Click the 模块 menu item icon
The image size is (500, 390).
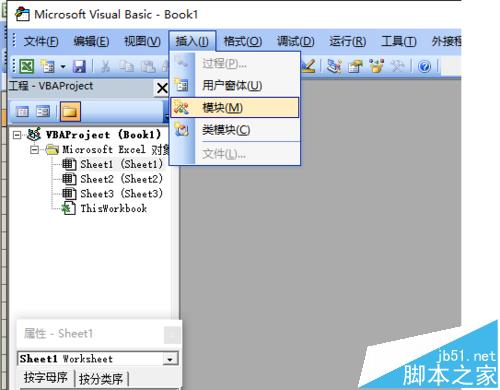[x=181, y=108]
